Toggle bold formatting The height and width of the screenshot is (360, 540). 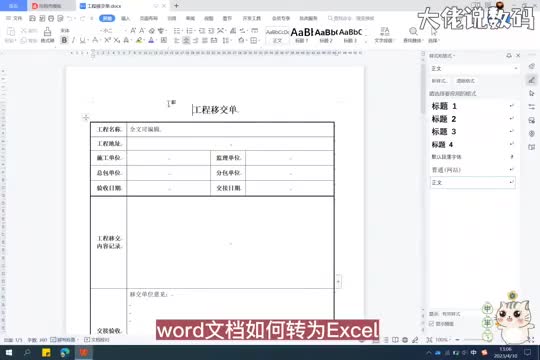[64, 40]
